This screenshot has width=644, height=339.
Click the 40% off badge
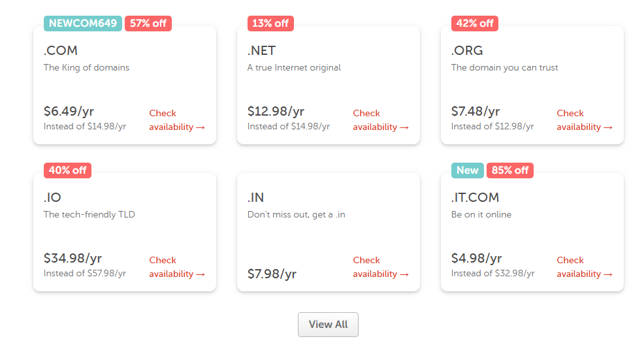(x=67, y=170)
